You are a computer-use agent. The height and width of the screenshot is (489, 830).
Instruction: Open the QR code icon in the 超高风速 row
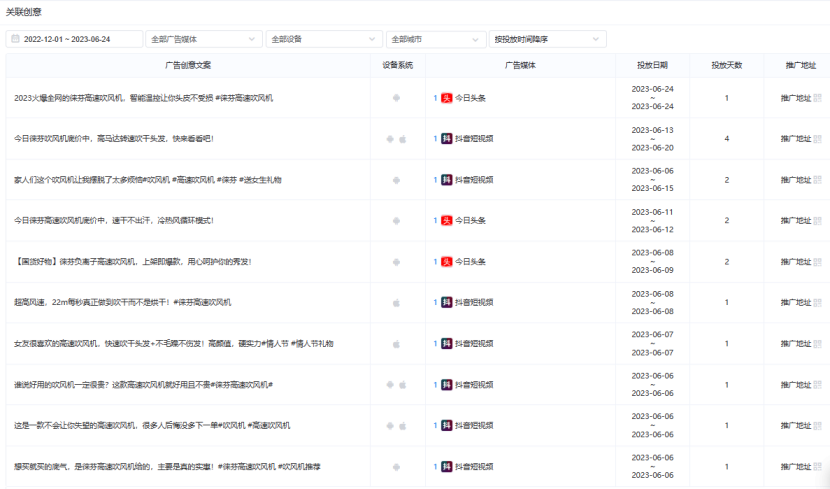click(817, 303)
